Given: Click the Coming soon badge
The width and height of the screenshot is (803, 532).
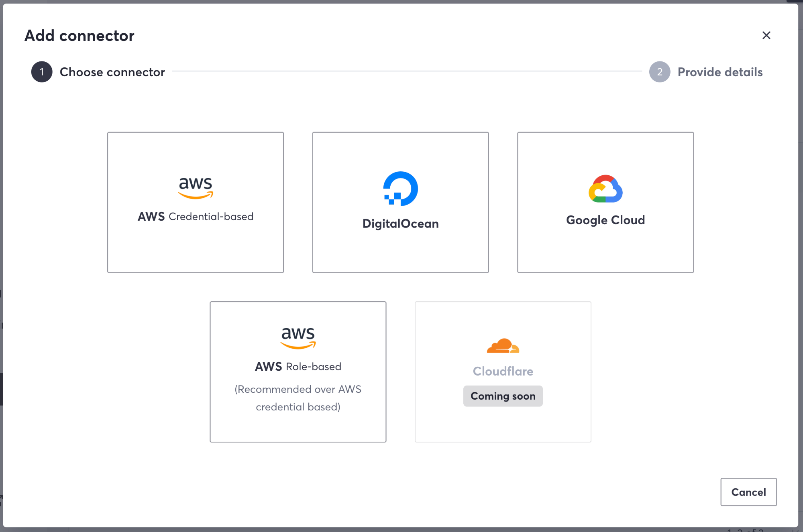Looking at the screenshot, I should (x=503, y=396).
